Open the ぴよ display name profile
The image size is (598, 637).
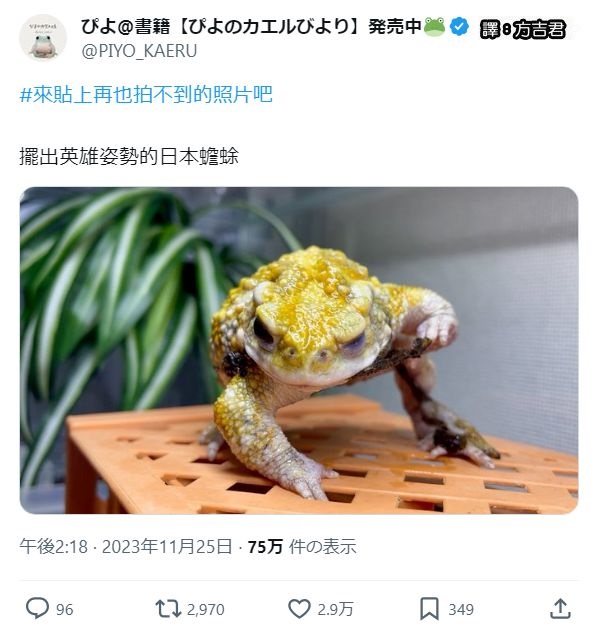[x=251, y=27]
